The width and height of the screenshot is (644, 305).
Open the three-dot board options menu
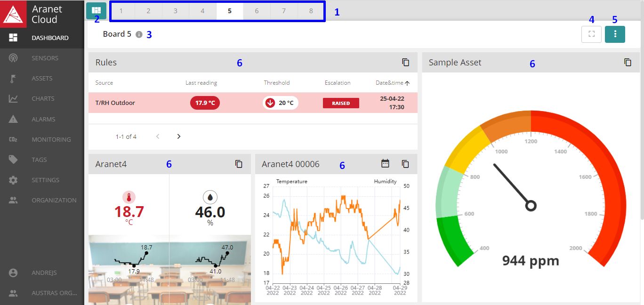click(615, 34)
